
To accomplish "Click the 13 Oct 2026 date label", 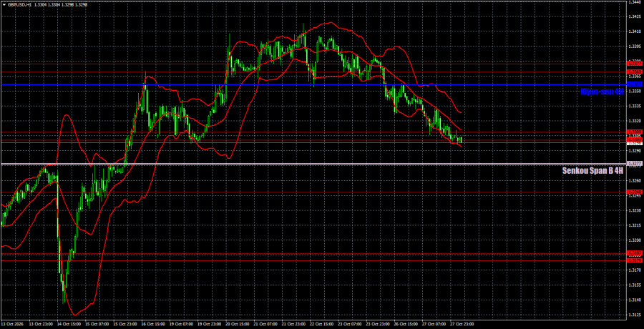I will pyautogui.click(x=11, y=325).
